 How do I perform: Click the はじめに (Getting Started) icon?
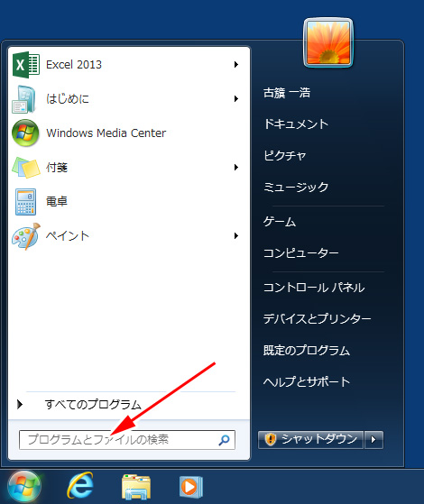(x=23, y=99)
